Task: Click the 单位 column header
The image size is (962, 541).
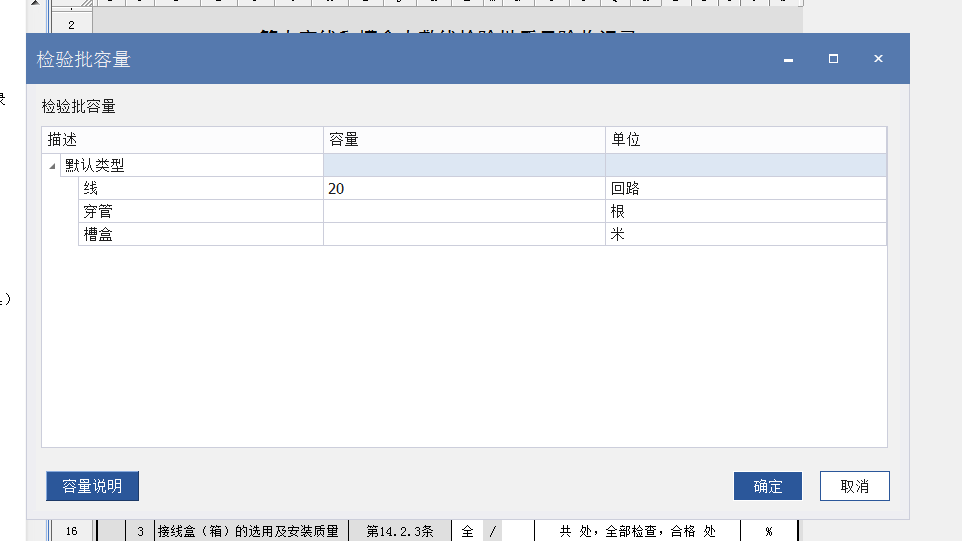Action: click(745, 140)
